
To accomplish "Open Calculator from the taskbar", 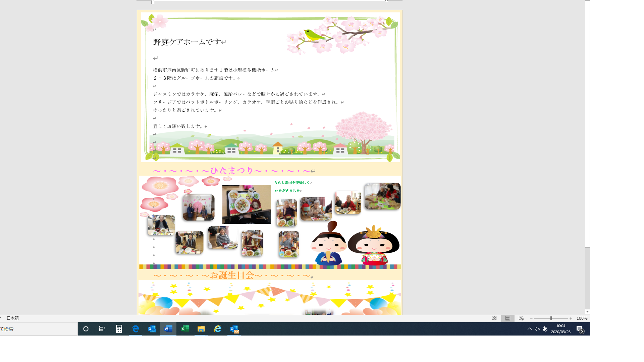I will pos(119,329).
